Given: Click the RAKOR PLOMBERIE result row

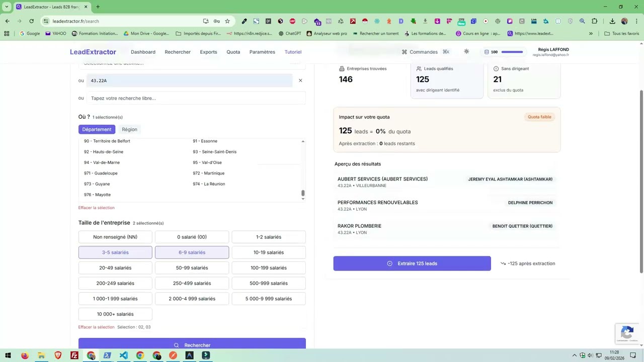Looking at the screenshot, I should [x=446, y=229].
